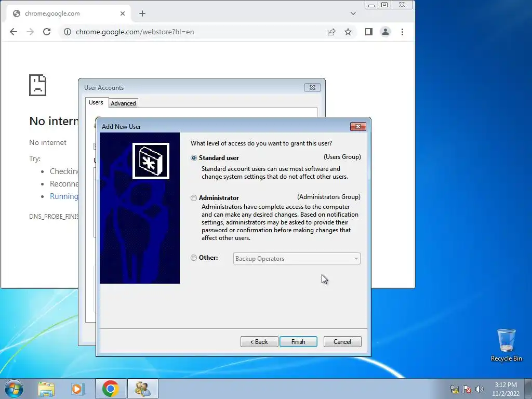The image size is (532, 399).
Task: Select the Users tab in User Accounts
Action: (x=96, y=102)
